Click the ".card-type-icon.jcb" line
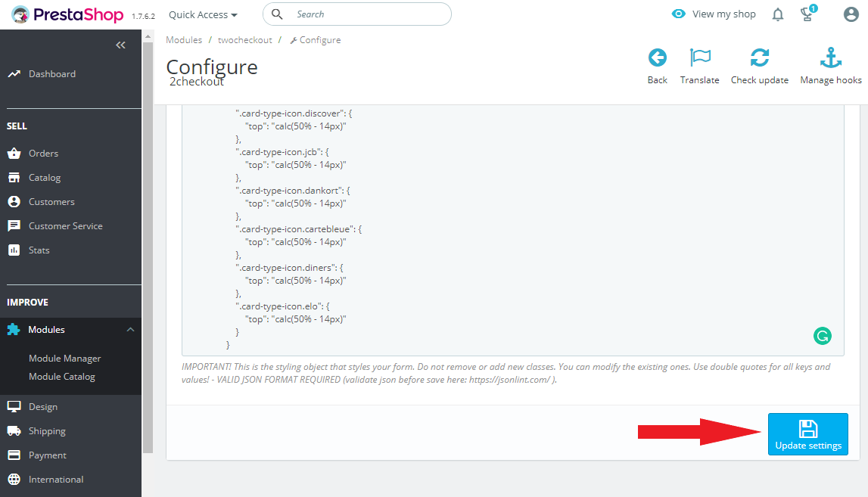The image size is (868, 497). (282, 152)
